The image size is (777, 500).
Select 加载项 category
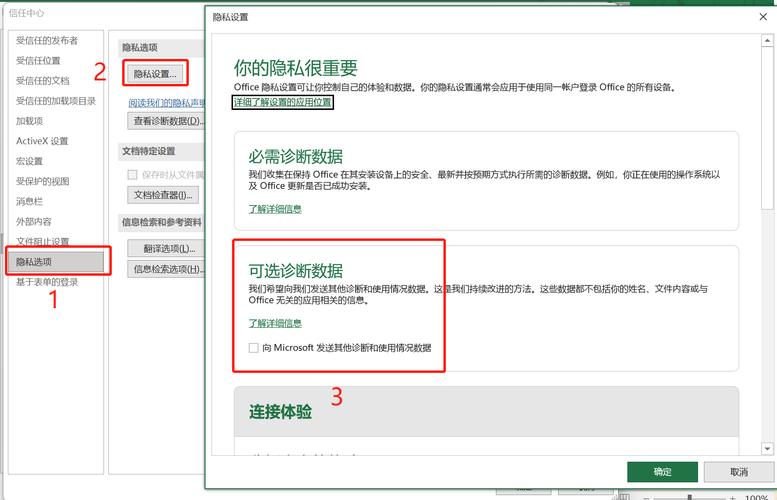30,121
